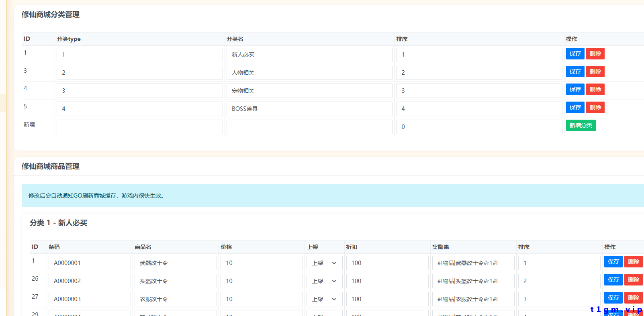Delete the 头盔改十令 product row
644x316 pixels.
pos(633,279)
